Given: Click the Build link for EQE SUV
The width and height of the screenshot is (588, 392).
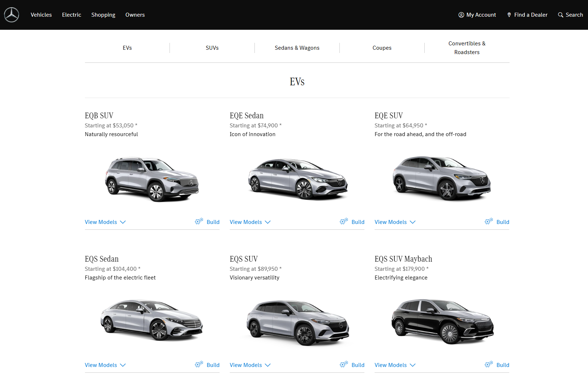Looking at the screenshot, I should point(503,222).
